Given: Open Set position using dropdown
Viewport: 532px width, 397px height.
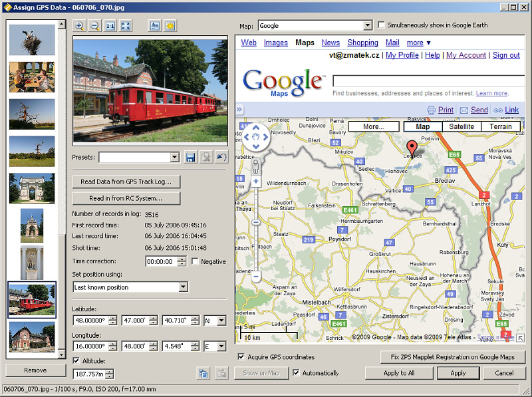Looking at the screenshot, I should click(x=184, y=287).
